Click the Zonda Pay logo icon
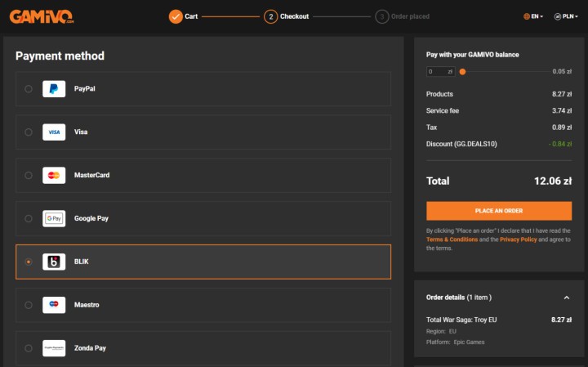The width and height of the screenshot is (588, 367). click(54, 348)
